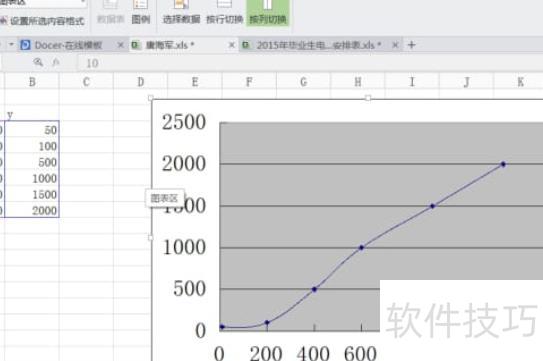Select column F header
Viewport: 543px width, 361px height.
pyautogui.click(x=249, y=82)
